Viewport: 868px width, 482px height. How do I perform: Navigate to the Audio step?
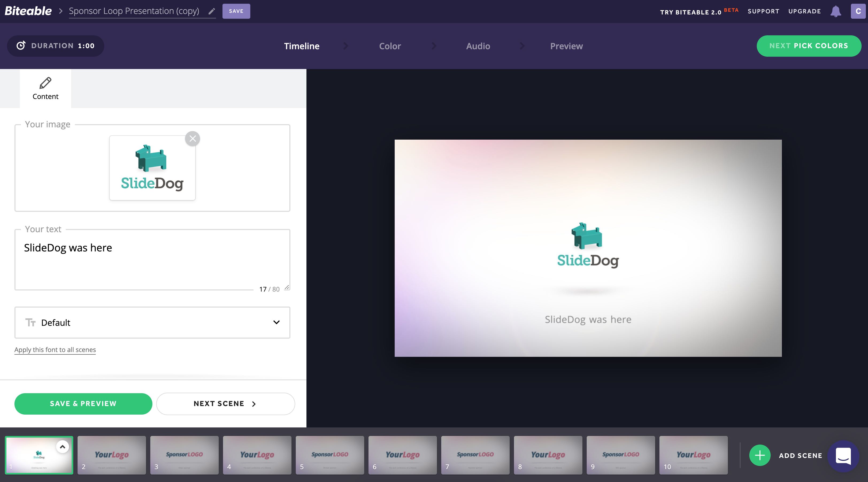click(x=478, y=46)
